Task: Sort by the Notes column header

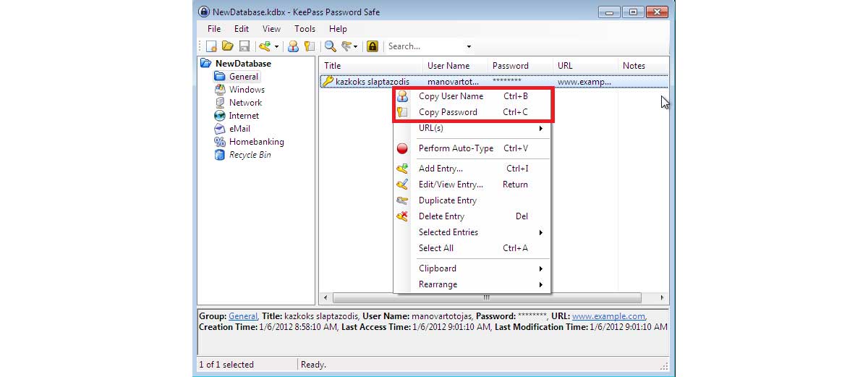Action: [643, 66]
